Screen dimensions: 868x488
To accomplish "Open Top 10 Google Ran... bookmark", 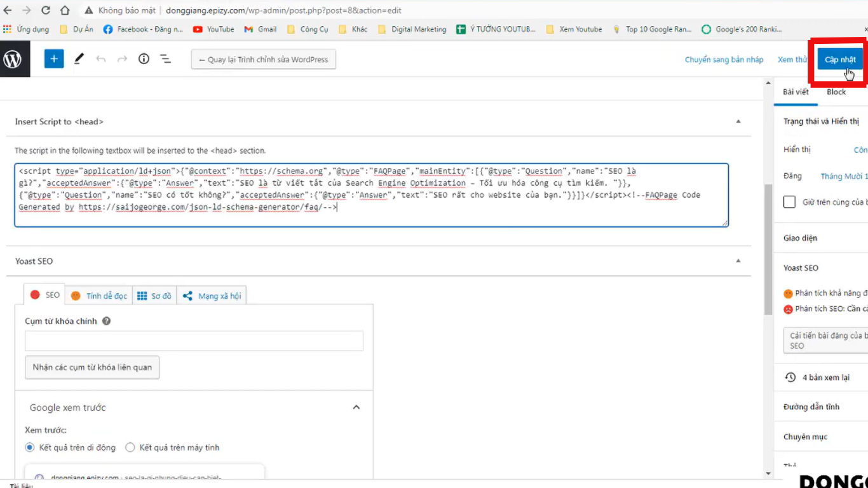I will (x=652, y=29).
